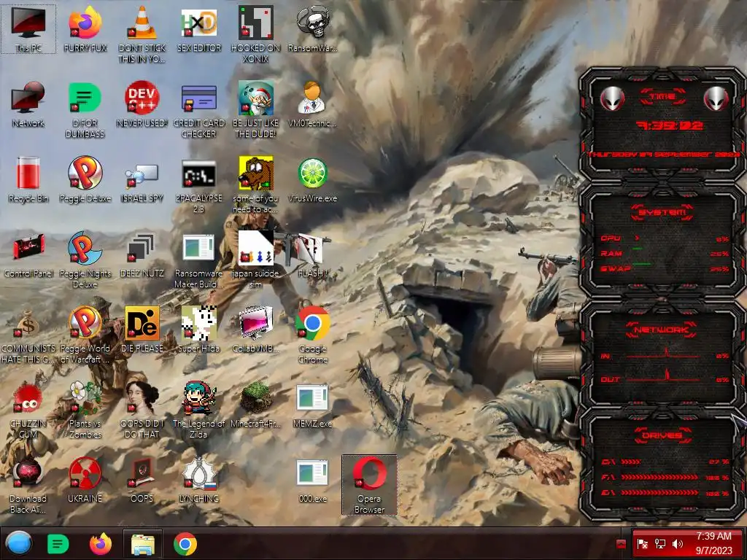
Task: Select the Ransomware Maker Builder icon
Action: 199,260
